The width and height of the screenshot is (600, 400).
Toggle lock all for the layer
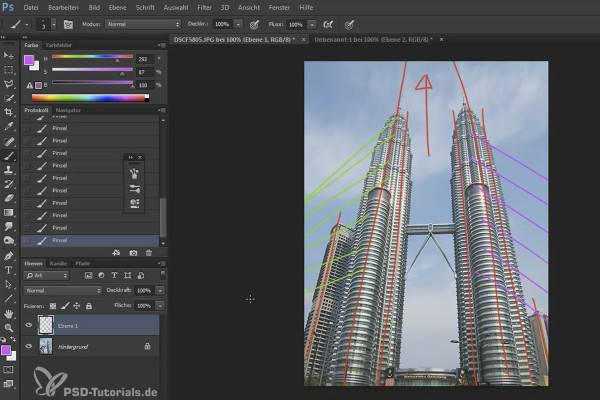[x=89, y=306]
